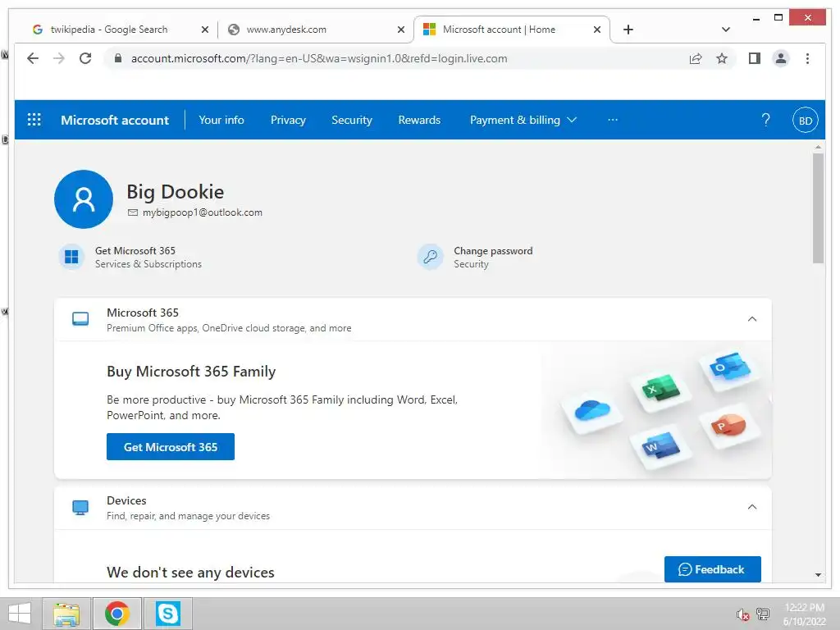Toggle the Chrome side panel icon
This screenshot has height=630, width=840.
coord(755,58)
